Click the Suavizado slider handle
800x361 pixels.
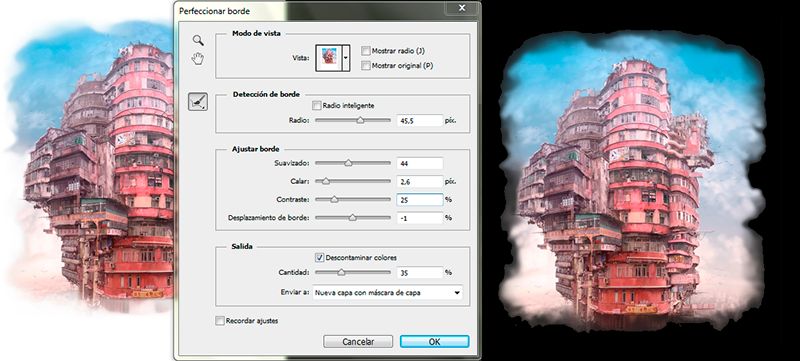(x=348, y=163)
